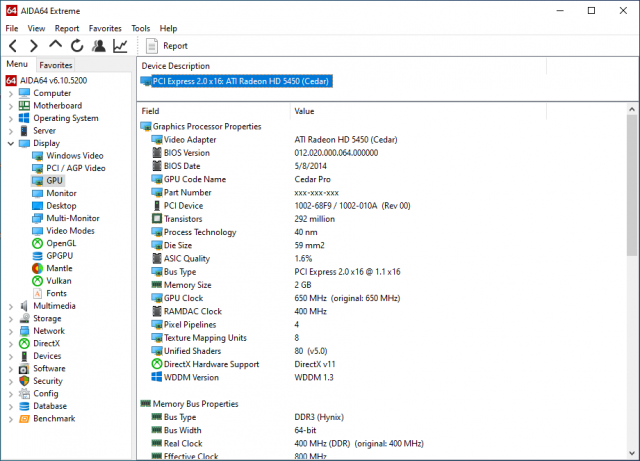Select the Graphics Processor Properties header

201,127
